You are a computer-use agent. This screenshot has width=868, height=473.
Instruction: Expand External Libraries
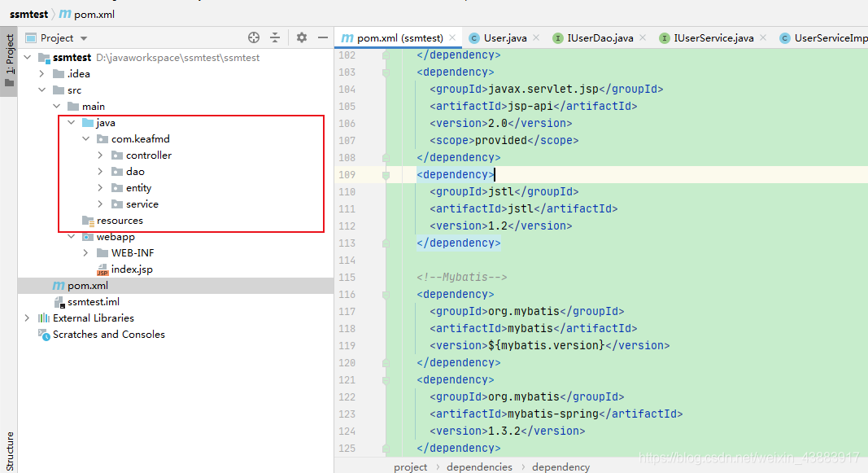click(27, 318)
